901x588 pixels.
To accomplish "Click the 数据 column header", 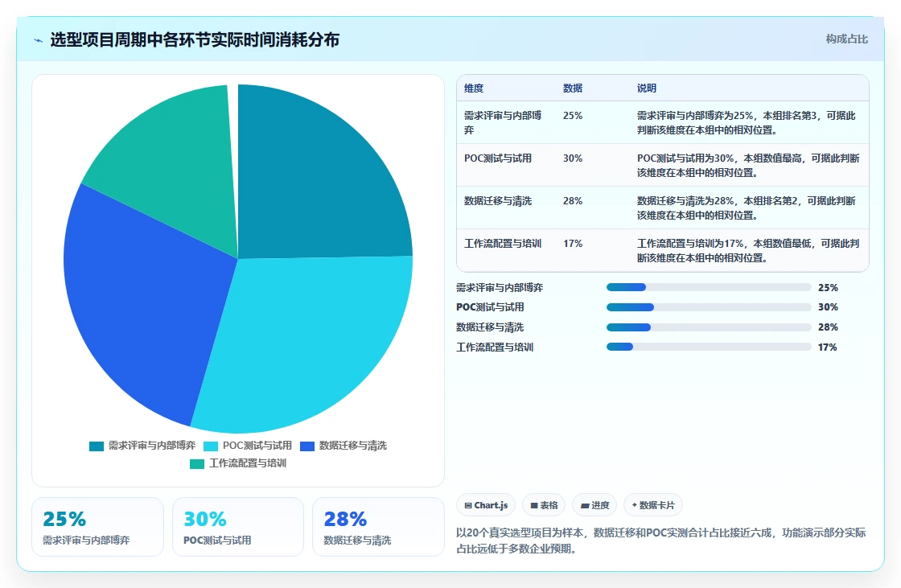I will point(572,88).
